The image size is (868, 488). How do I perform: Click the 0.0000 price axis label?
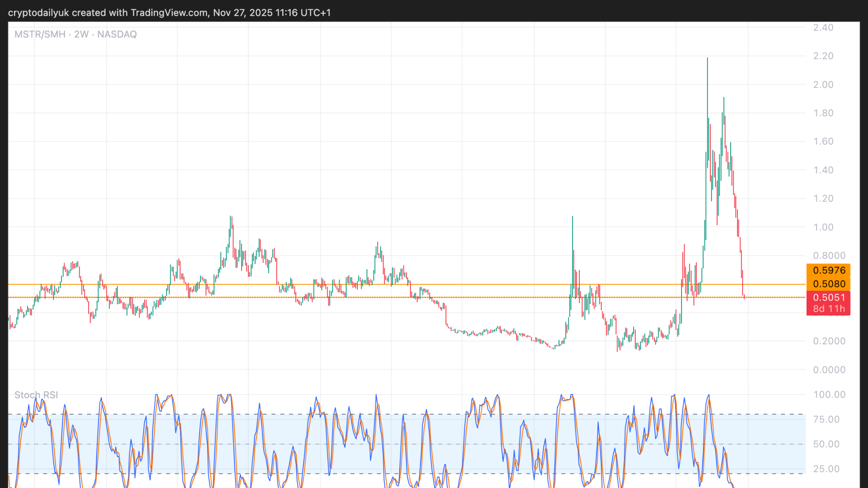click(829, 370)
